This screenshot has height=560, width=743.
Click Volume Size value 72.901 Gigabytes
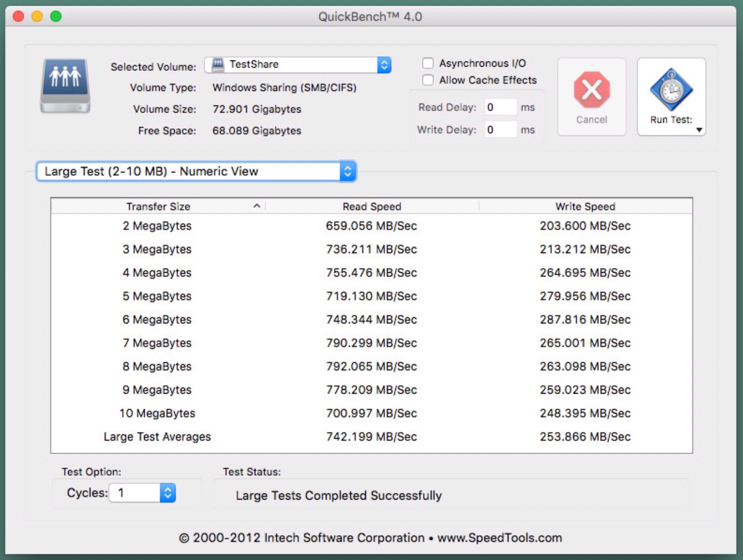tap(257, 109)
